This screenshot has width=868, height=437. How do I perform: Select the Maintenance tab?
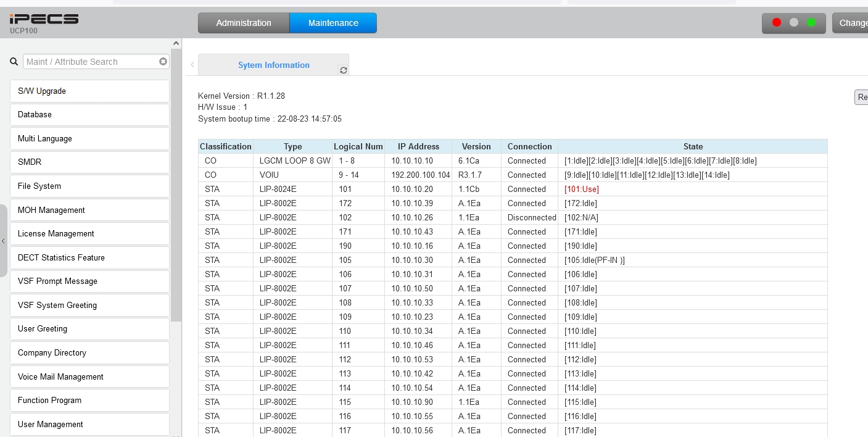coord(333,23)
